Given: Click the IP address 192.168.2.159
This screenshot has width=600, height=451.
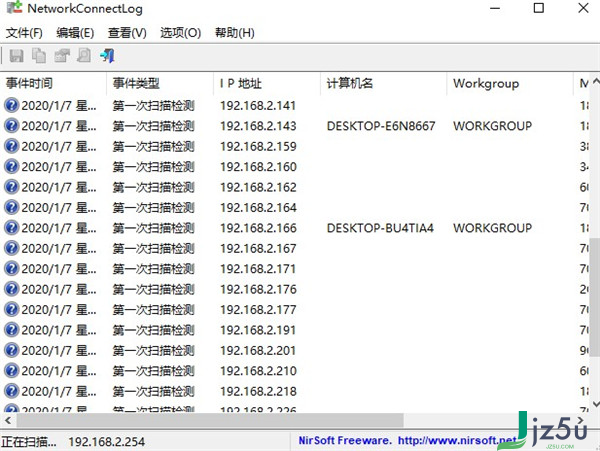Looking at the screenshot, I should pyautogui.click(x=258, y=146).
